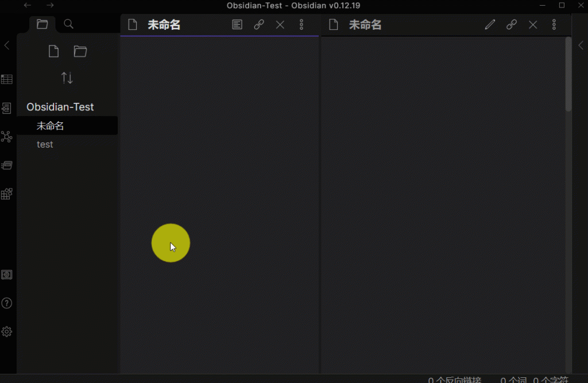Change sort order with the arrows icon
The height and width of the screenshot is (383, 588).
(x=67, y=78)
